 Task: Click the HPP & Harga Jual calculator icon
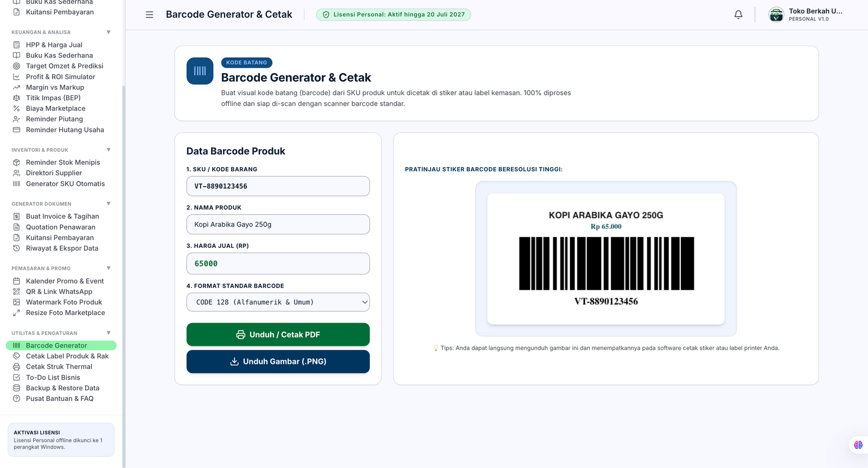coord(16,45)
